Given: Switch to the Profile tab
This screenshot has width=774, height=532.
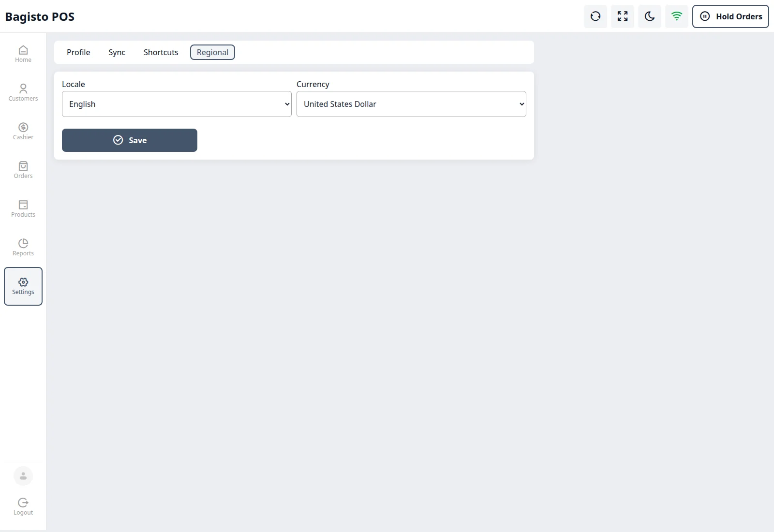Looking at the screenshot, I should pyautogui.click(x=78, y=52).
